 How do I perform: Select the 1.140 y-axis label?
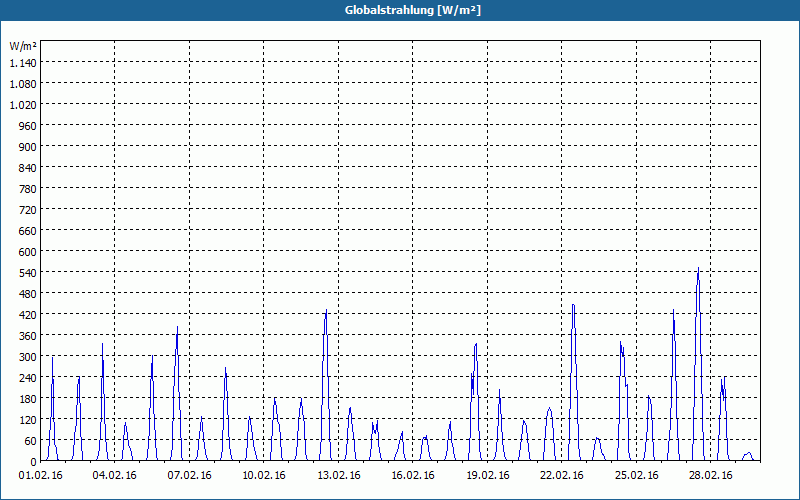23,63
